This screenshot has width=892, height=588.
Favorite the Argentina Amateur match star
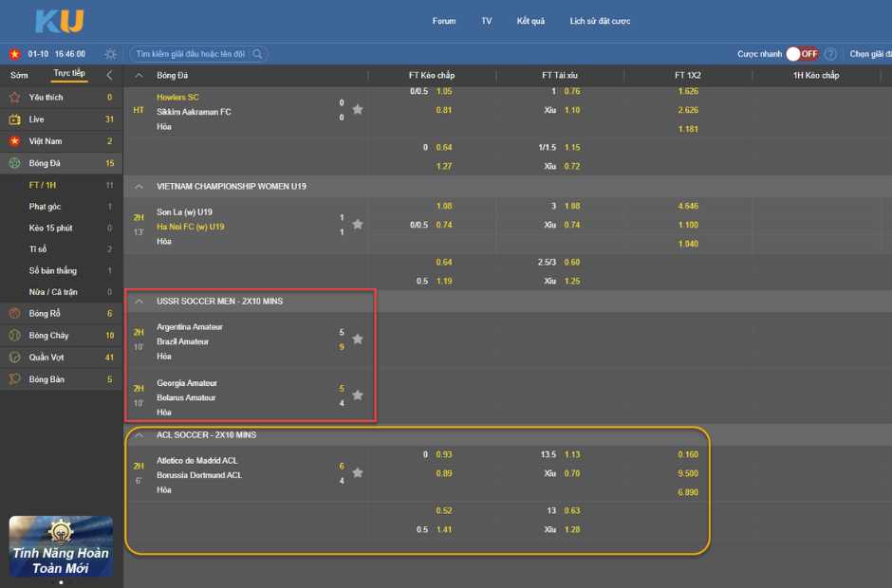(x=357, y=339)
